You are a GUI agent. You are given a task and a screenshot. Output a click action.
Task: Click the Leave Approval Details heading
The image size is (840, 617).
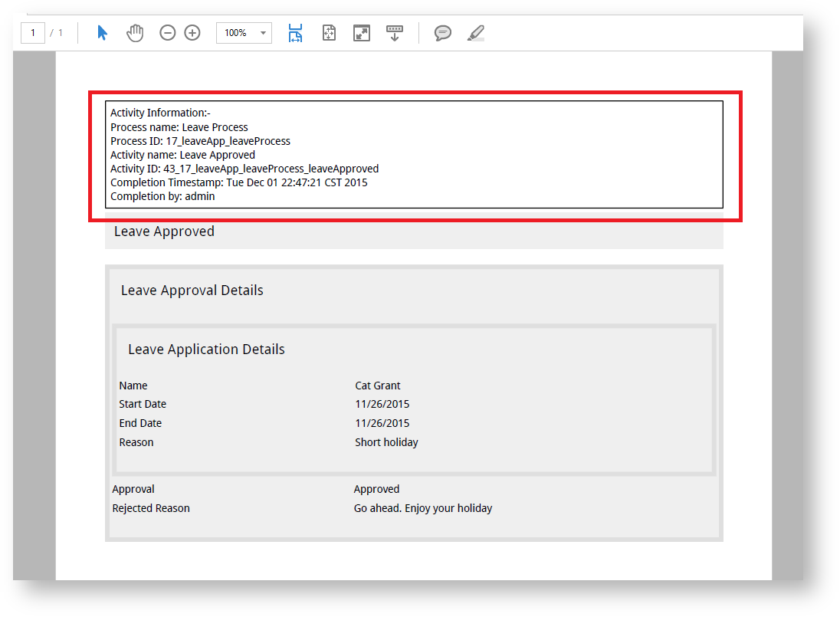coord(192,290)
